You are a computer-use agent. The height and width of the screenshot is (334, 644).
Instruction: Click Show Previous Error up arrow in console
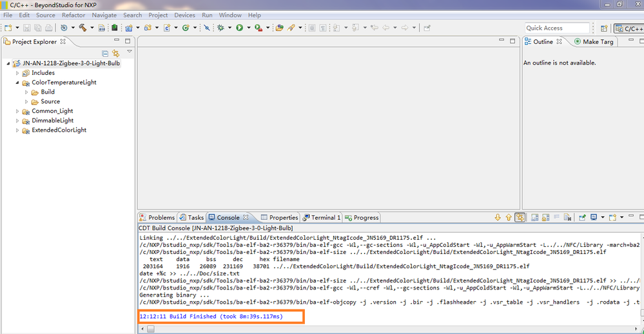[x=509, y=217]
